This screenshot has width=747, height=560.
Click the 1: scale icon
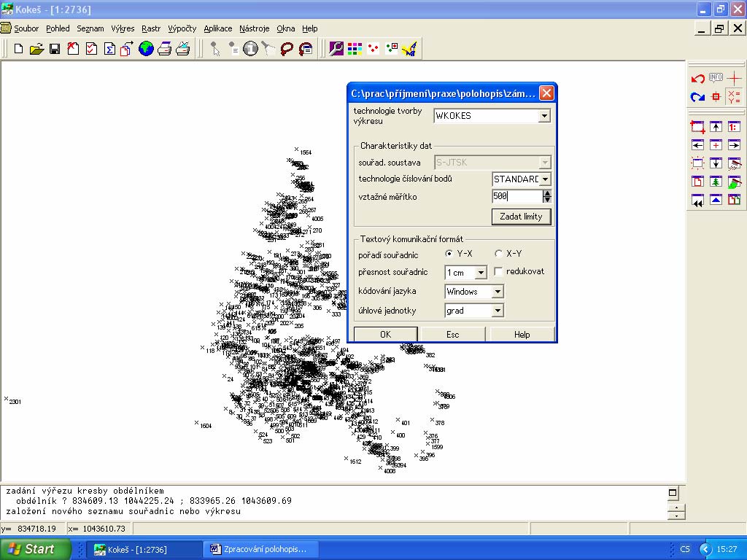pyautogui.click(x=734, y=127)
